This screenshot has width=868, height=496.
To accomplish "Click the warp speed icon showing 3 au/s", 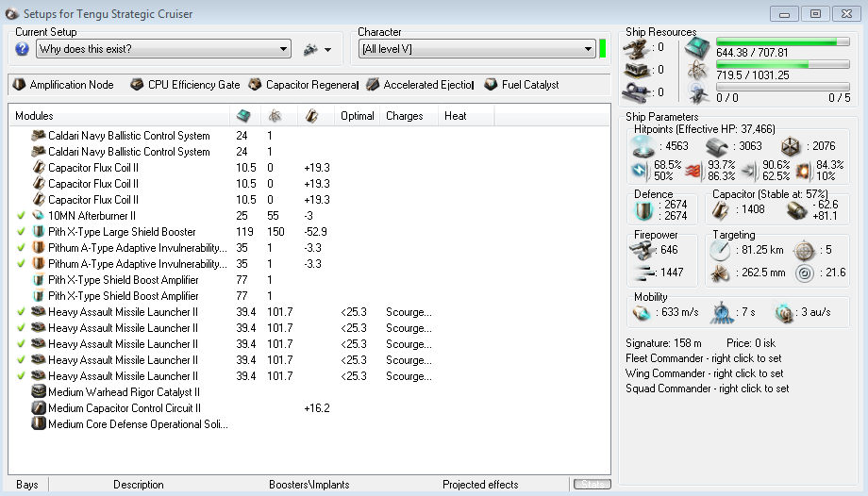I will coord(784,313).
